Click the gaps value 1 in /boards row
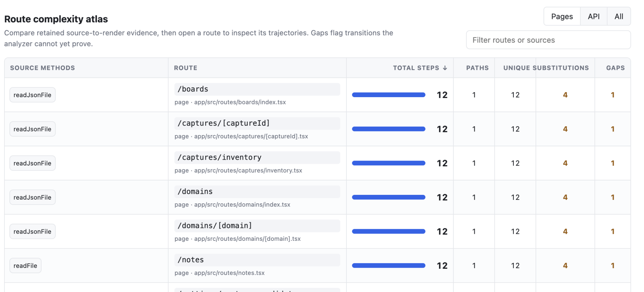Image resolution: width=644 pixels, height=292 pixels. coord(613,95)
